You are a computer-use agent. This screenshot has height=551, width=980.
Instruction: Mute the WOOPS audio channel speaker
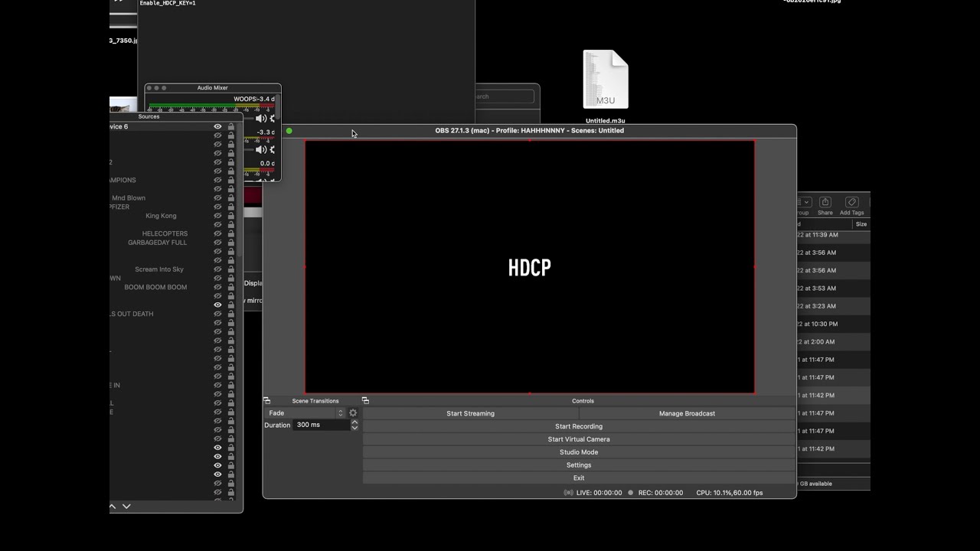point(261,119)
